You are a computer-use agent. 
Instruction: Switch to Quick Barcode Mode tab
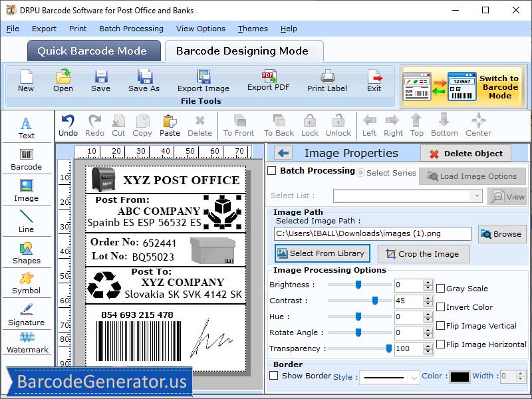(x=93, y=51)
